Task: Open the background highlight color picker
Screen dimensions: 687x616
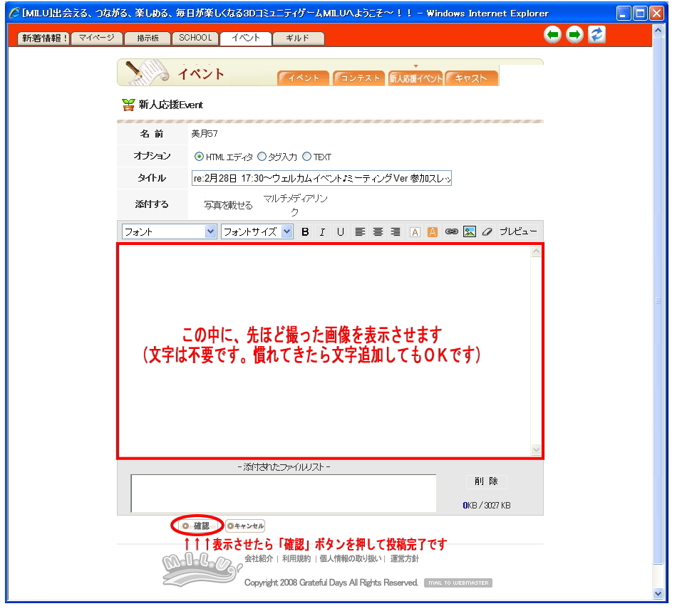Action: (433, 231)
